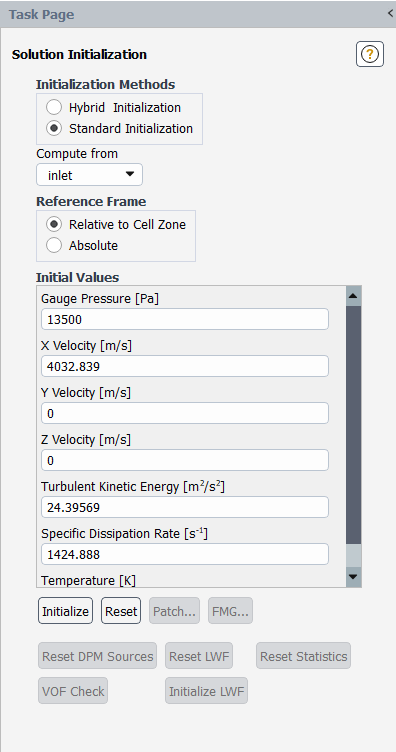Click the Reset button

pyautogui.click(x=121, y=611)
